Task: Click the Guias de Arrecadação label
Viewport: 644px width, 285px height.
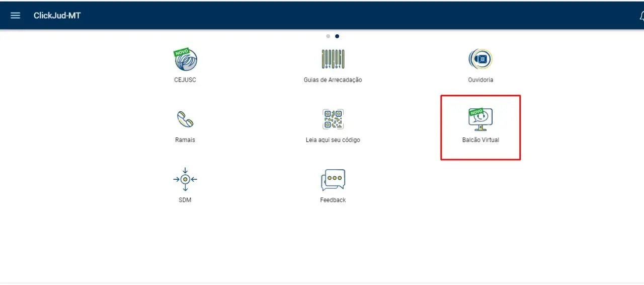Action: (x=333, y=80)
